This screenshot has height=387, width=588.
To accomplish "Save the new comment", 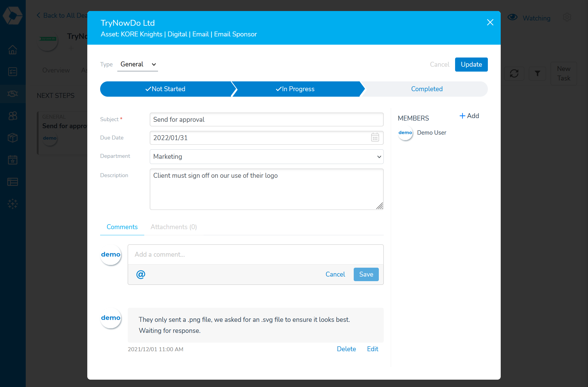I will point(366,274).
